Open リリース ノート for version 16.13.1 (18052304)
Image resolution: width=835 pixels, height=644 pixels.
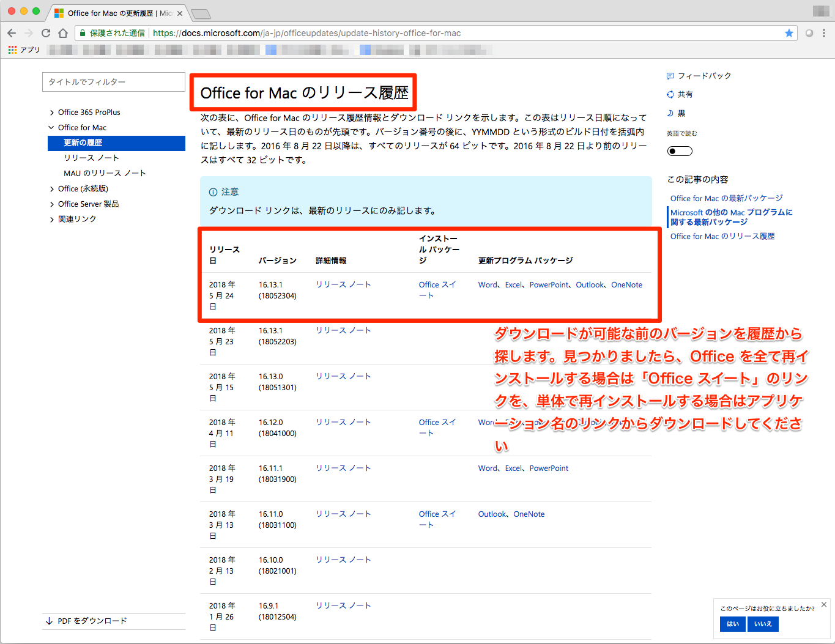point(343,284)
